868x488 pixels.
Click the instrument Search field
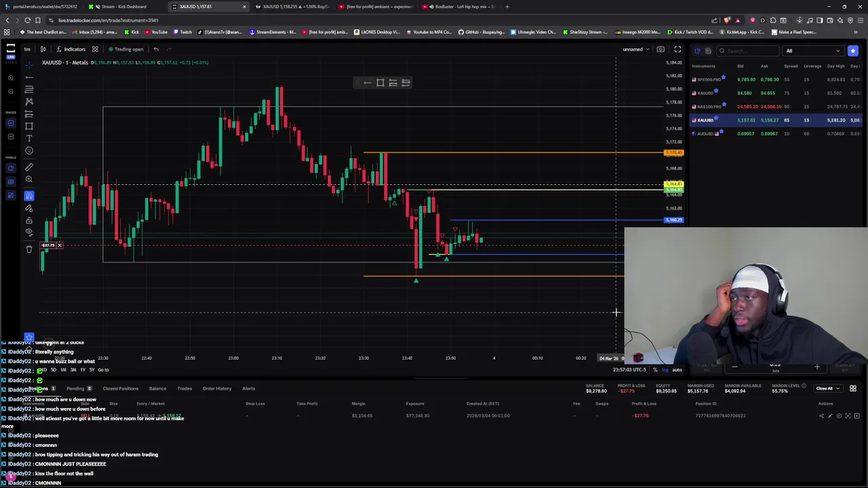tap(749, 51)
